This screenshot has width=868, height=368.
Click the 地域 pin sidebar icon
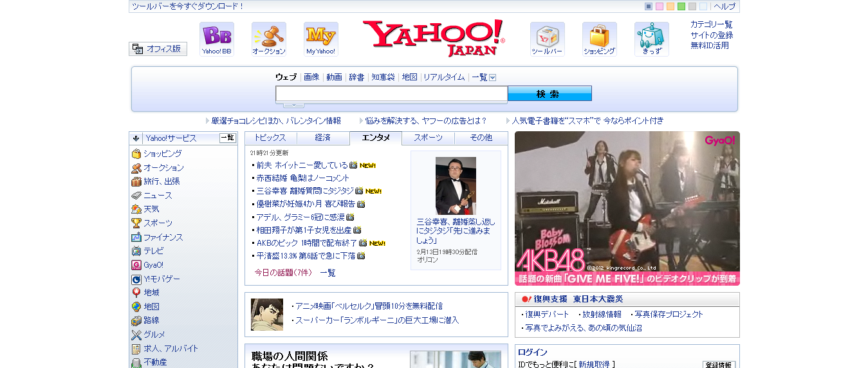tap(136, 293)
